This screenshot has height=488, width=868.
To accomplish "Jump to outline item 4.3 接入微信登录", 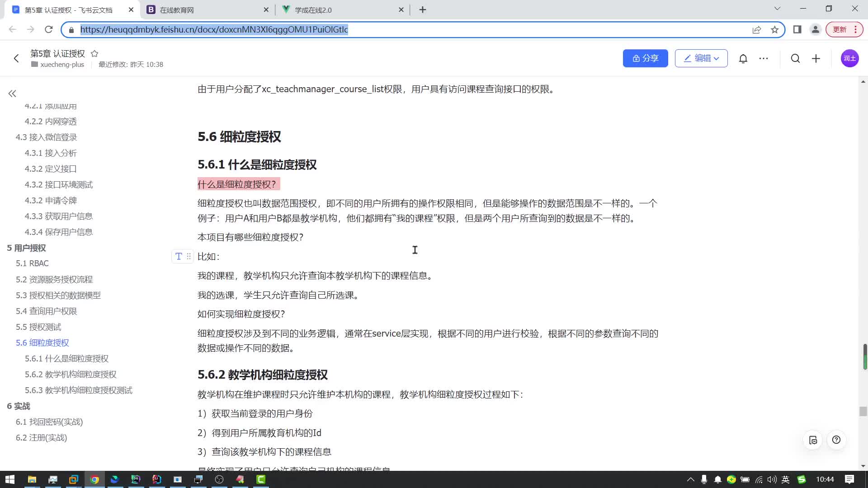I will coord(47,137).
